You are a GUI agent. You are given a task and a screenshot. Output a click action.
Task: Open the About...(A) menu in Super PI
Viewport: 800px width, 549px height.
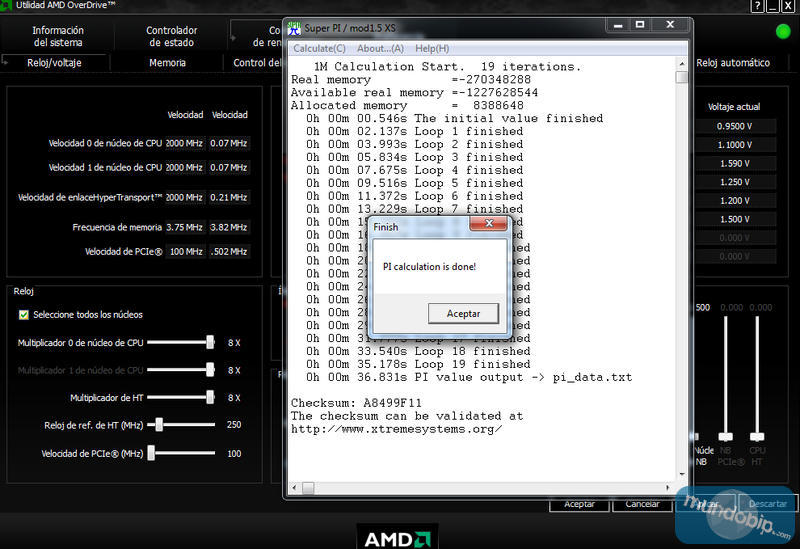coord(380,48)
